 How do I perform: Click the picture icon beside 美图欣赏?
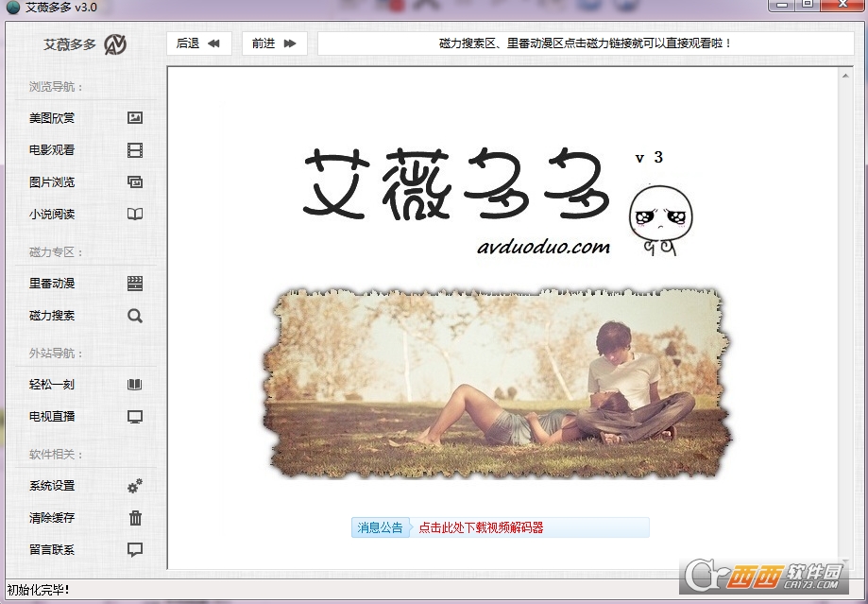point(135,118)
